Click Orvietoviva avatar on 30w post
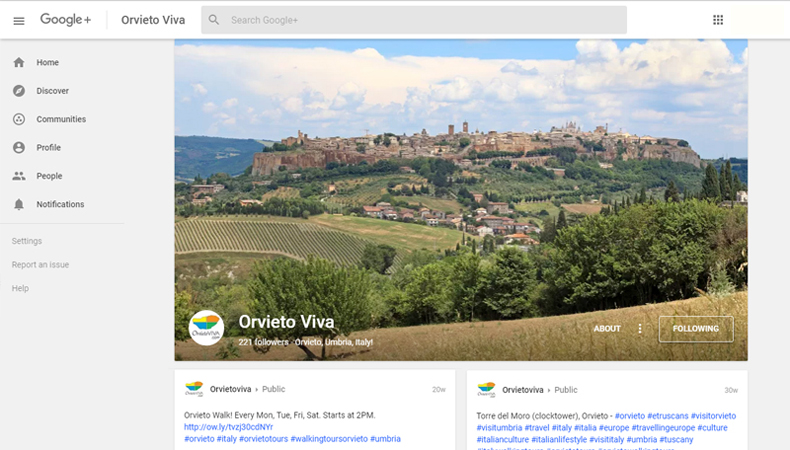 coord(486,390)
